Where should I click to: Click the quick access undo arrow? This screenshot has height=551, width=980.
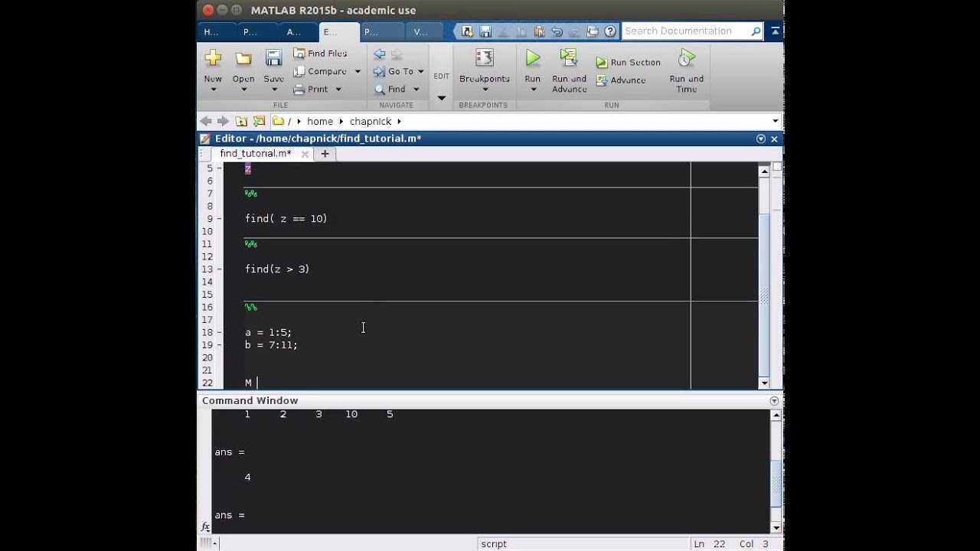tap(557, 31)
